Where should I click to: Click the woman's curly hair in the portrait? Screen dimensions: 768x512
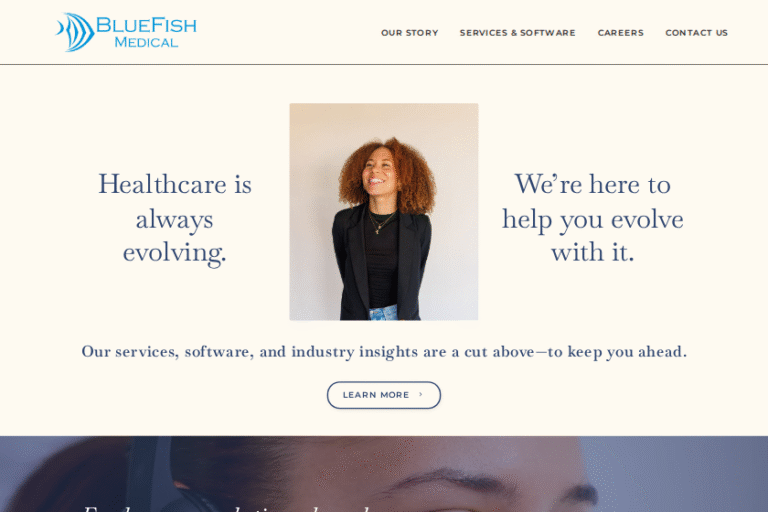point(389,171)
